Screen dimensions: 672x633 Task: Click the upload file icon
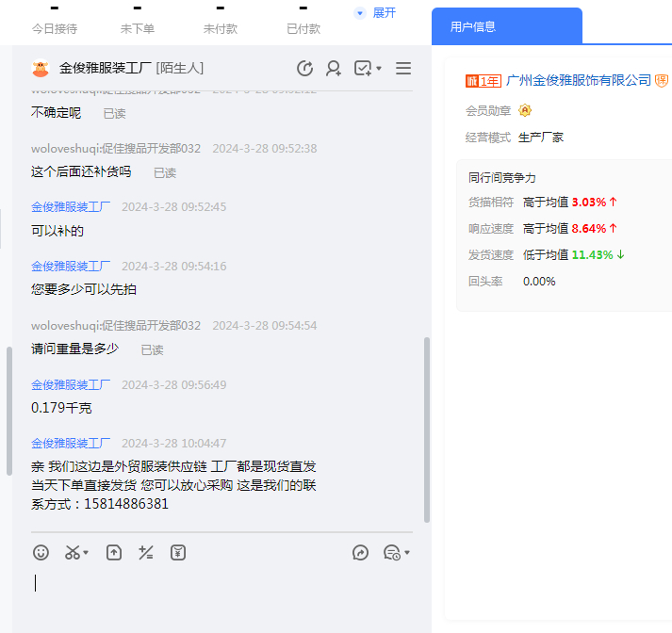point(113,553)
